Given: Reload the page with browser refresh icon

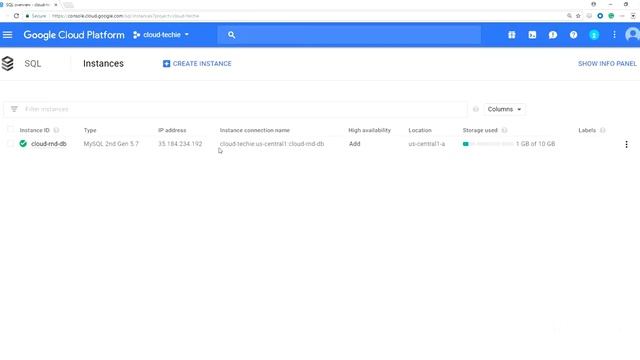Looking at the screenshot, I should coord(16,16).
